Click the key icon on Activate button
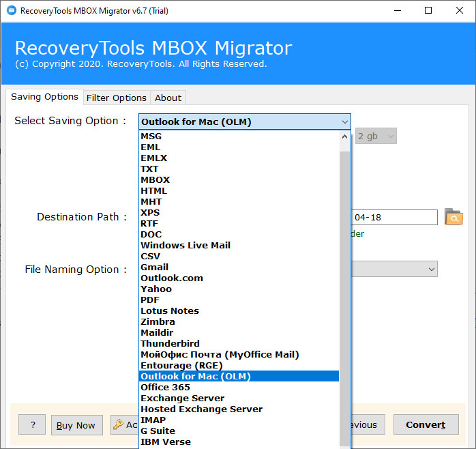This screenshot has height=449, width=476. (x=118, y=424)
